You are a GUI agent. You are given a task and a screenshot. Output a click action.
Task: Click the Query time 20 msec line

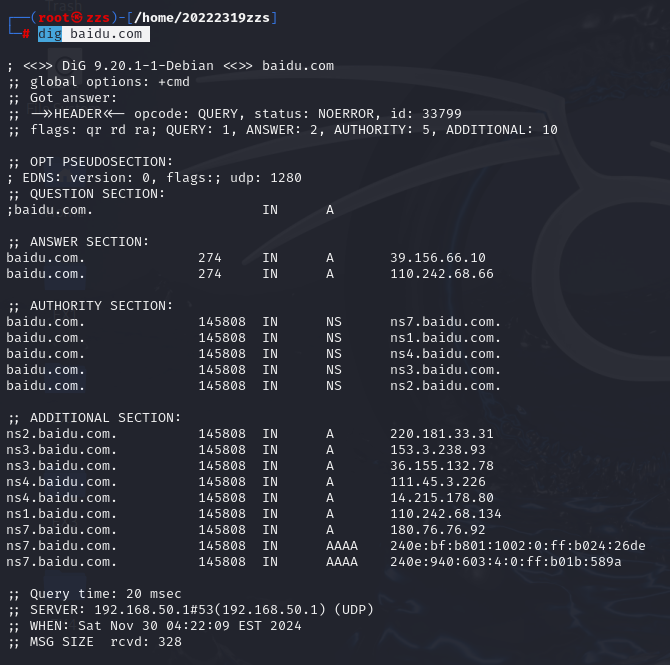click(94, 594)
